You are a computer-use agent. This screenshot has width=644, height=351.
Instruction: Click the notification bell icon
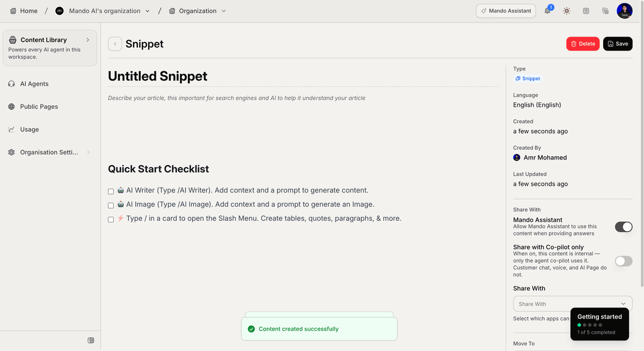(547, 11)
